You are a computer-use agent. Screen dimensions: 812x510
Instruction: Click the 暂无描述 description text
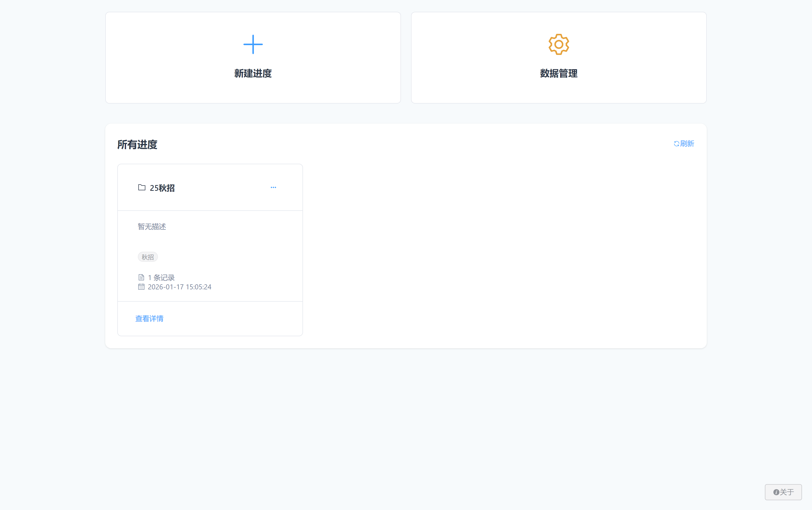tap(152, 227)
